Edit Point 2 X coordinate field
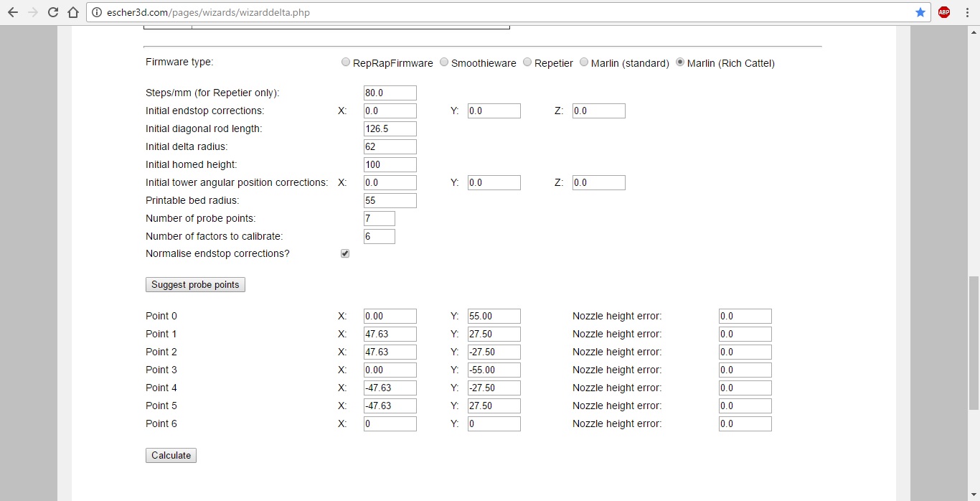 [390, 352]
